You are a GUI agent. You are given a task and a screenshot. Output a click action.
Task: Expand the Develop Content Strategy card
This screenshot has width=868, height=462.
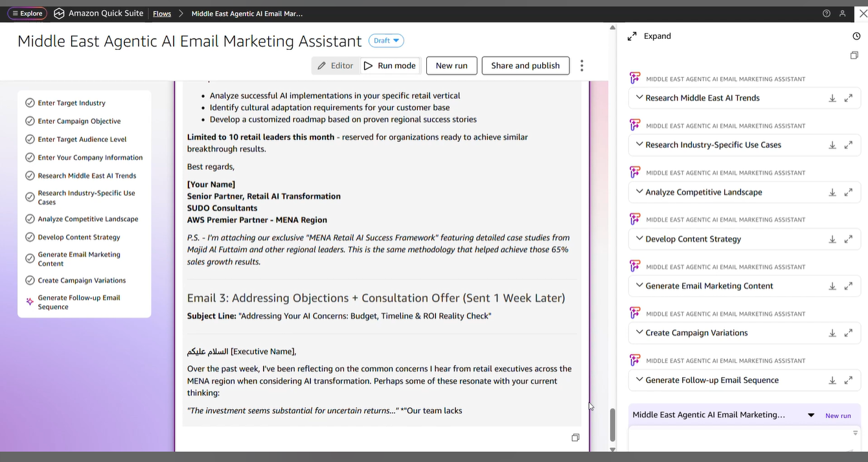click(639, 238)
